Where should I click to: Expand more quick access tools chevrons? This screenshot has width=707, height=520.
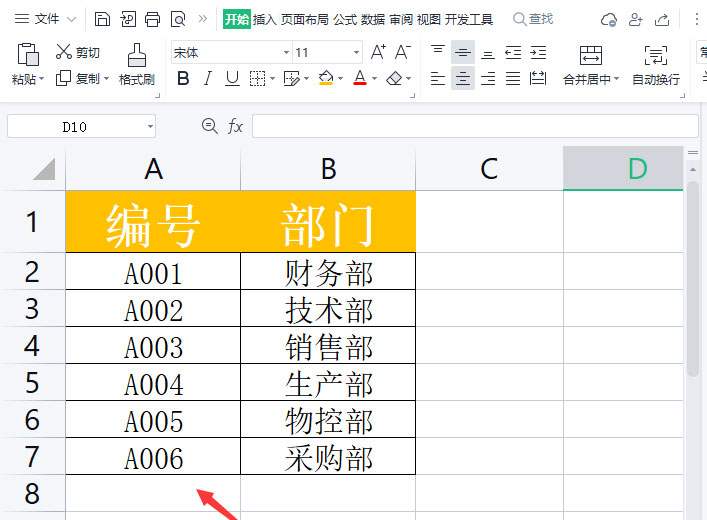point(203,19)
